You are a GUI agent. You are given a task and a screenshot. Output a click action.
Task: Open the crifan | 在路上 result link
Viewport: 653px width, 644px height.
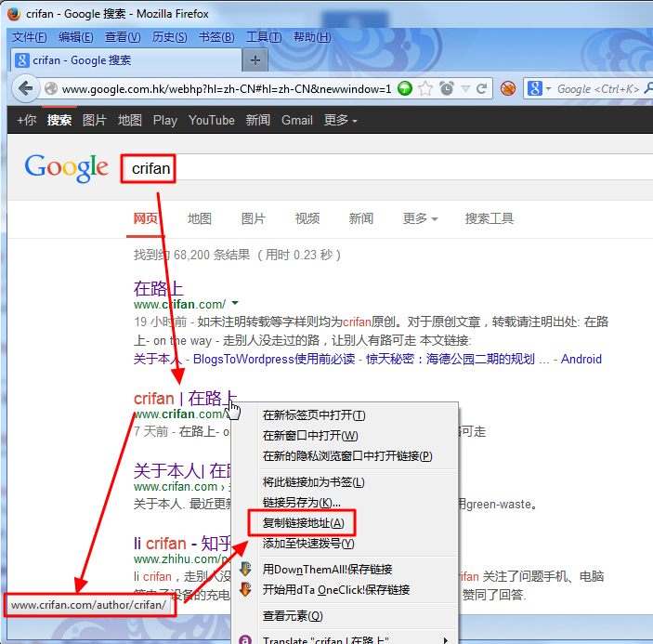click(186, 399)
